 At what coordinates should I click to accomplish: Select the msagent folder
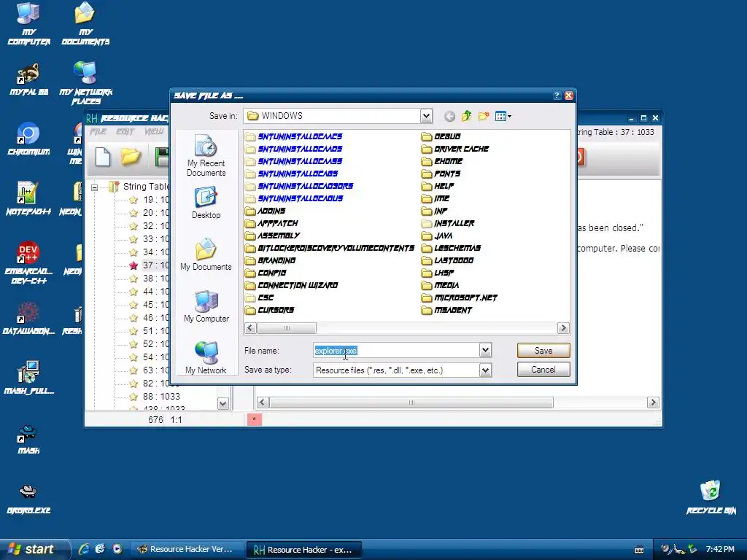tap(447, 310)
